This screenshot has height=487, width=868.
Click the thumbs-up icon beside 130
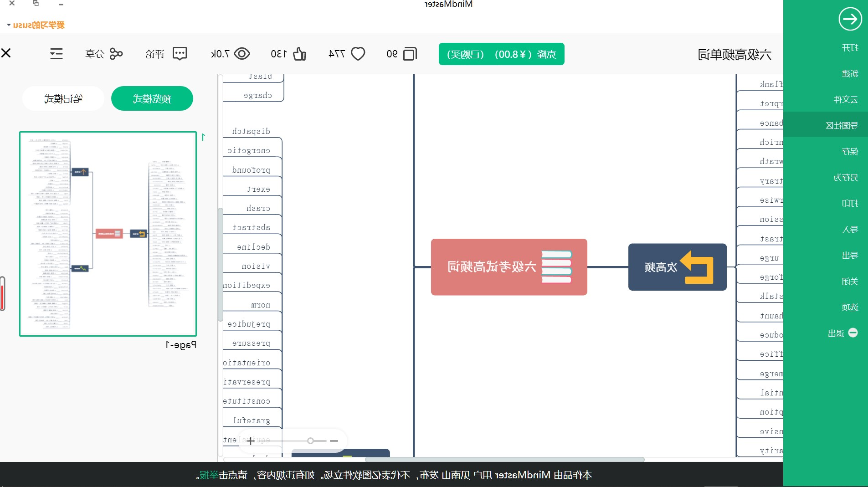(299, 54)
